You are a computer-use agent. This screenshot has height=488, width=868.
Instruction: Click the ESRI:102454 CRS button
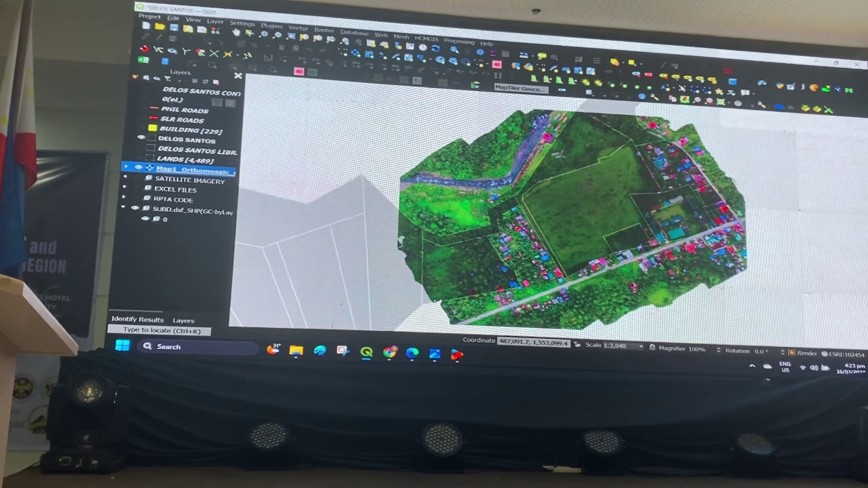pos(843,355)
